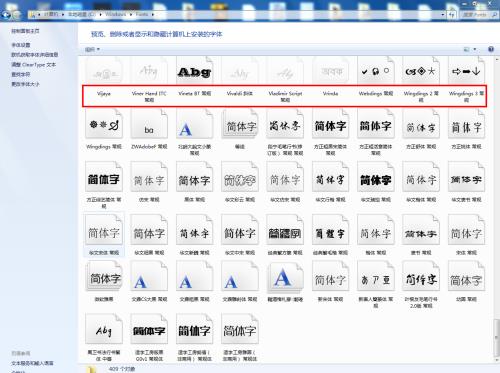Select the Vladimir Script font
The height and width of the screenshot is (373, 500).
pos(285,71)
